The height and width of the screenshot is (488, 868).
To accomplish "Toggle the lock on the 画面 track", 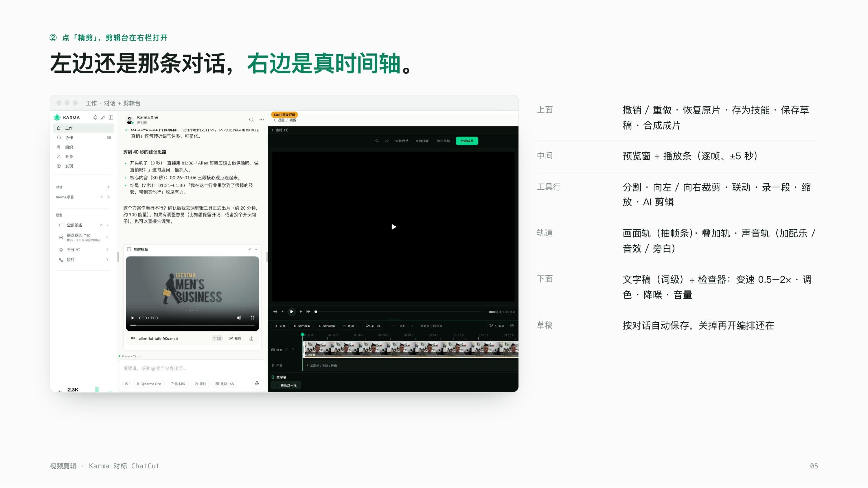I will pyautogui.click(x=293, y=350).
